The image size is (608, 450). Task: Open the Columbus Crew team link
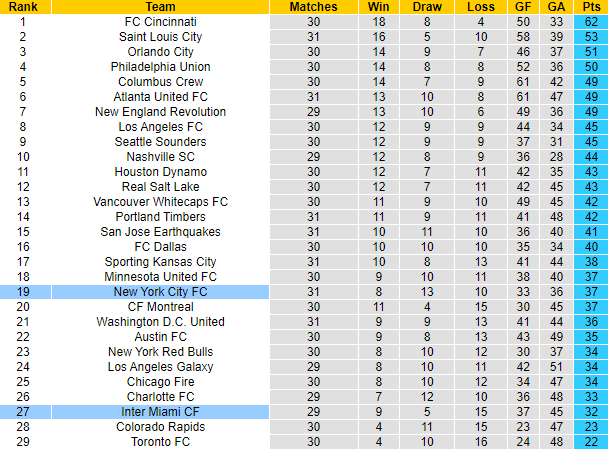coord(160,81)
